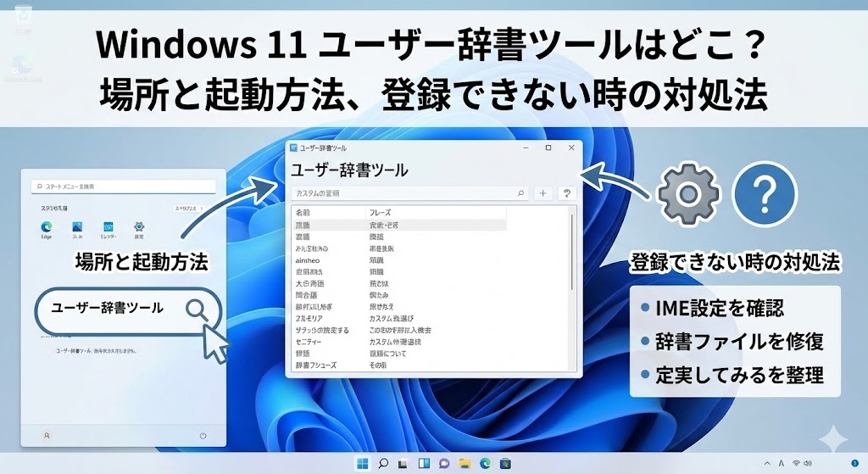Image resolution: width=868 pixels, height=474 pixels.
Task: Minimize the ユーザー辞書ツール window
Action: [526, 148]
